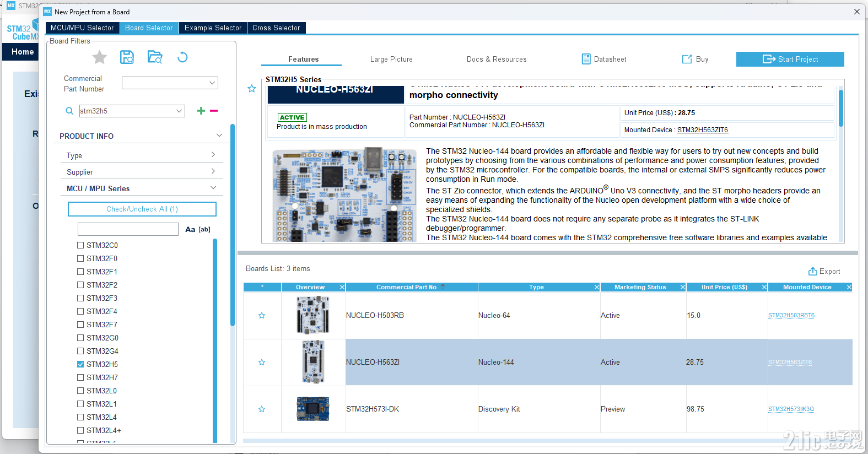This screenshot has width=868, height=454.
Task: Check the STM32F7 series checkbox
Action: (80, 325)
